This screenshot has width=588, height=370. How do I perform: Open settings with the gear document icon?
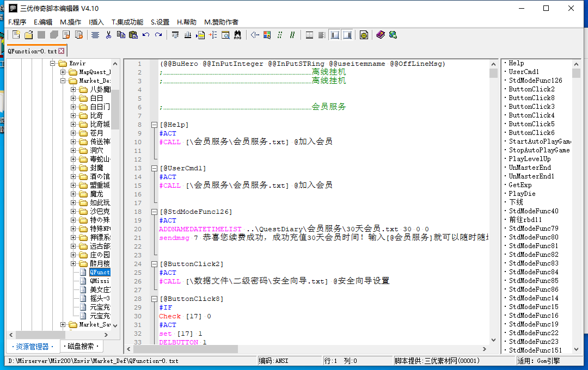pyautogui.click(x=364, y=35)
